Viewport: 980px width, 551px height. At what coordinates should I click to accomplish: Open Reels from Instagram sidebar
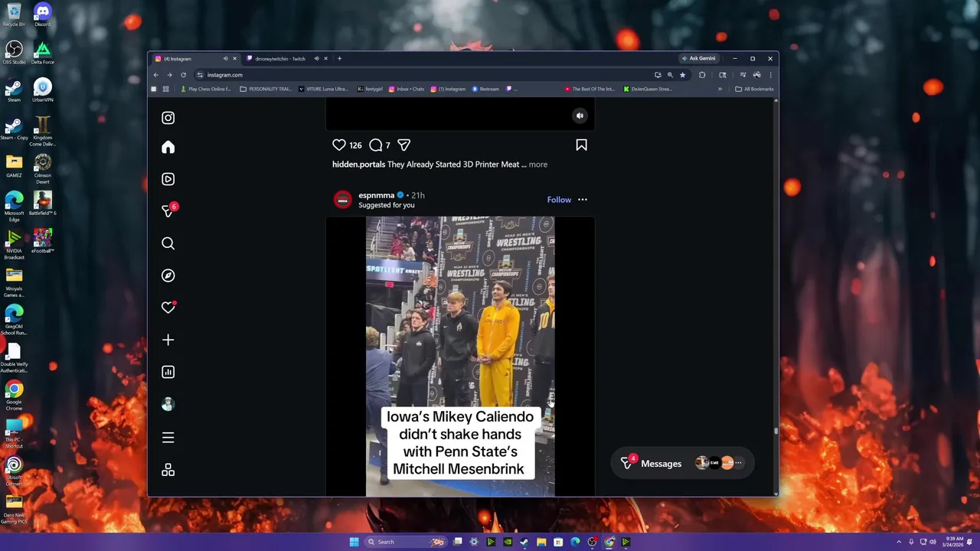[x=168, y=179]
